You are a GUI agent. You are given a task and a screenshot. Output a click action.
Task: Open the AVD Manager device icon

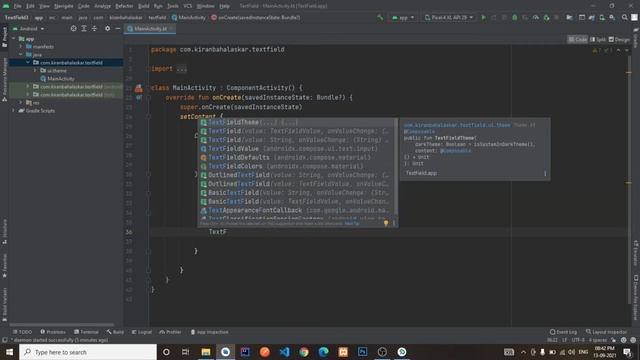[602, 18]
